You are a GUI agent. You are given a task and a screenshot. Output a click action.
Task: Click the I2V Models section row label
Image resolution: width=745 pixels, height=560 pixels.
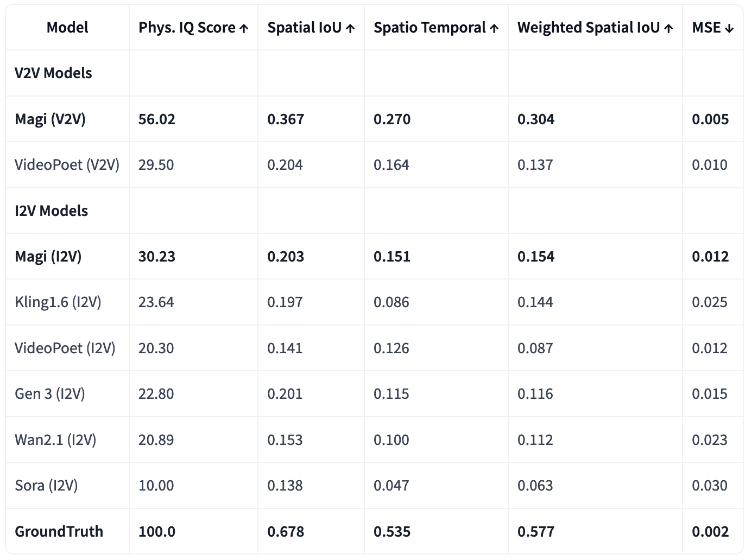[51, 211]
